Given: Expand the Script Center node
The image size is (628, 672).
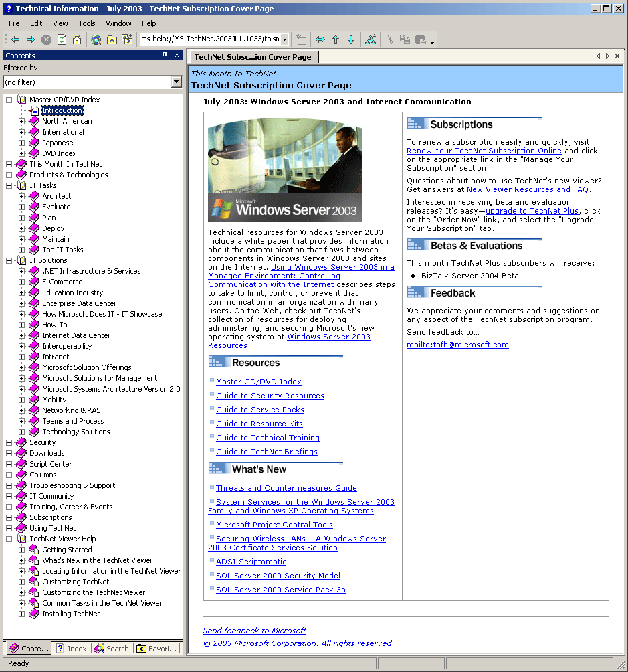Looking at the screenshot, I should pos(9,464).
